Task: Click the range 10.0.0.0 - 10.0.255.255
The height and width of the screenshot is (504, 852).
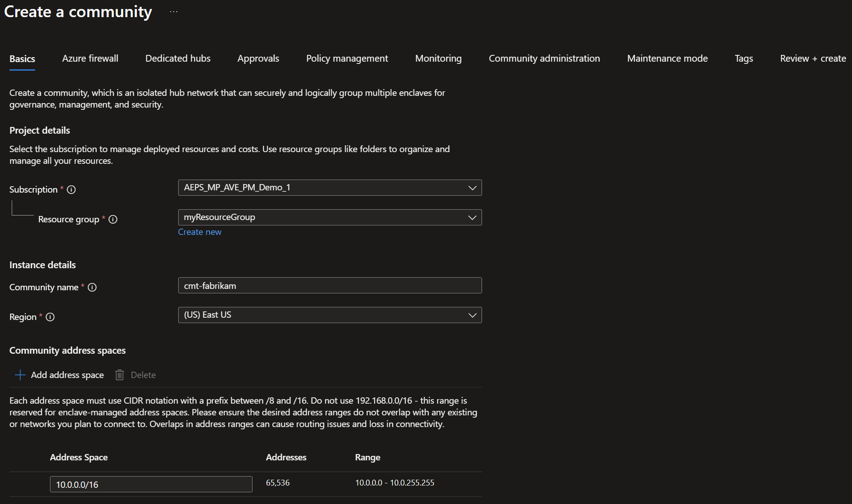Action: tap(395, 483)
